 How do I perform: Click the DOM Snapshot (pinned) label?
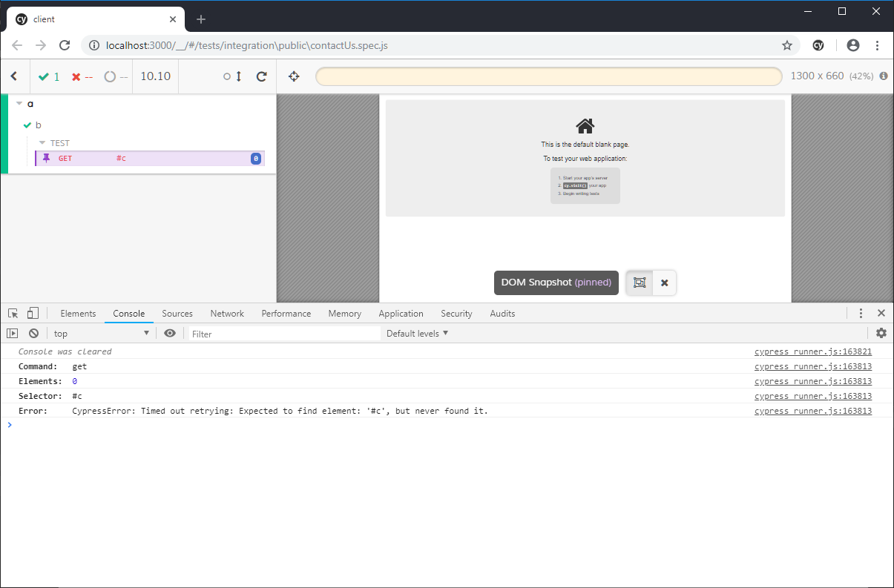(556, 283)
